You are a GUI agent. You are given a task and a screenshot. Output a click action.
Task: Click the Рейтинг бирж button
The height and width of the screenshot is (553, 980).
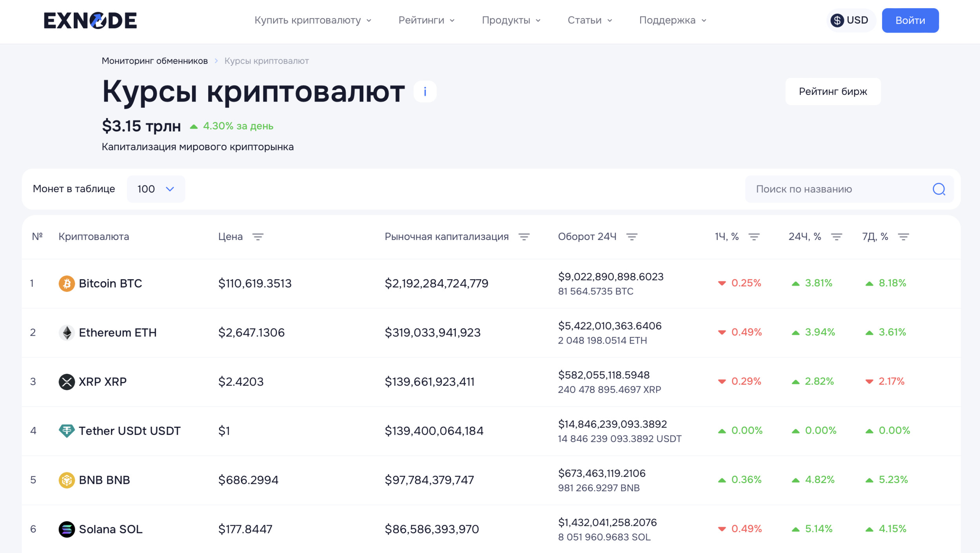pos(833,92)
